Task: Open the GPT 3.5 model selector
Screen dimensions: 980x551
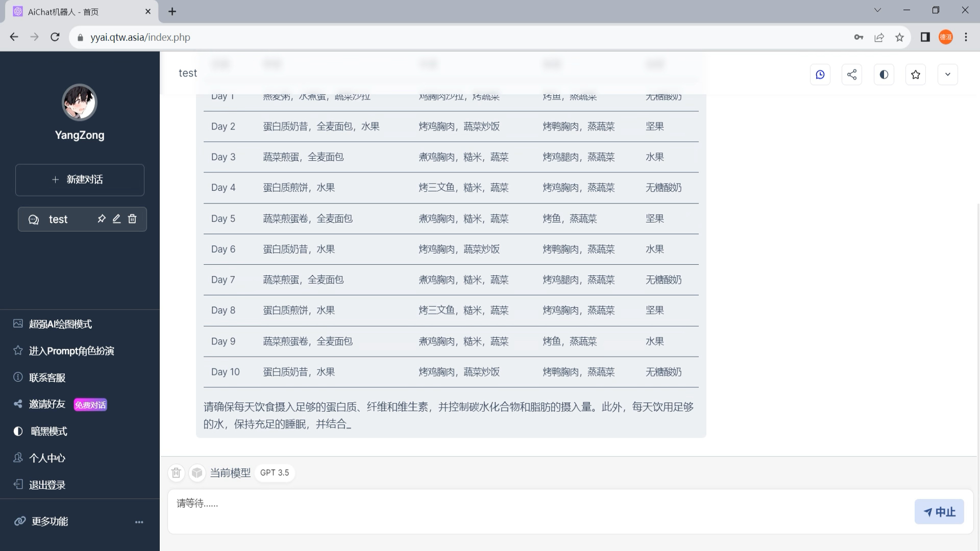Action: tap(275, 473)
